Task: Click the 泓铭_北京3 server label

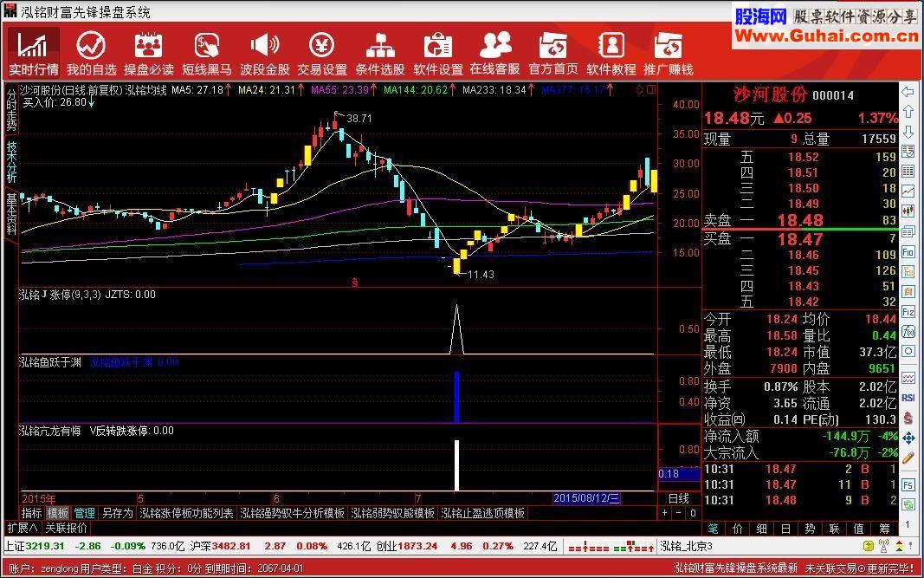Action: point(687,546)
